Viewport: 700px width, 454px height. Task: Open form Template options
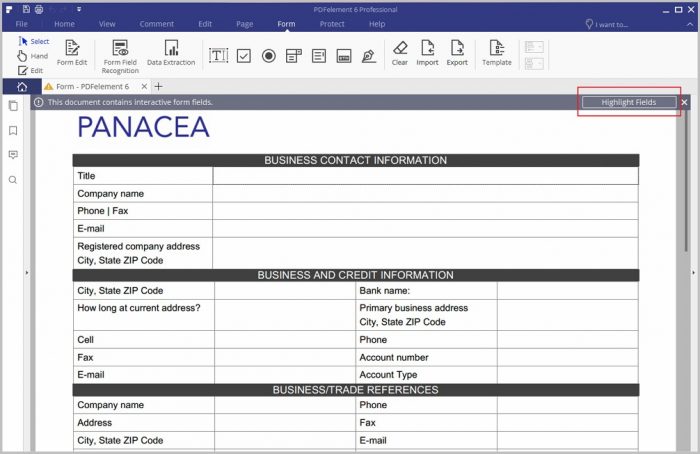pyautogui.click(x=497, y=53)
